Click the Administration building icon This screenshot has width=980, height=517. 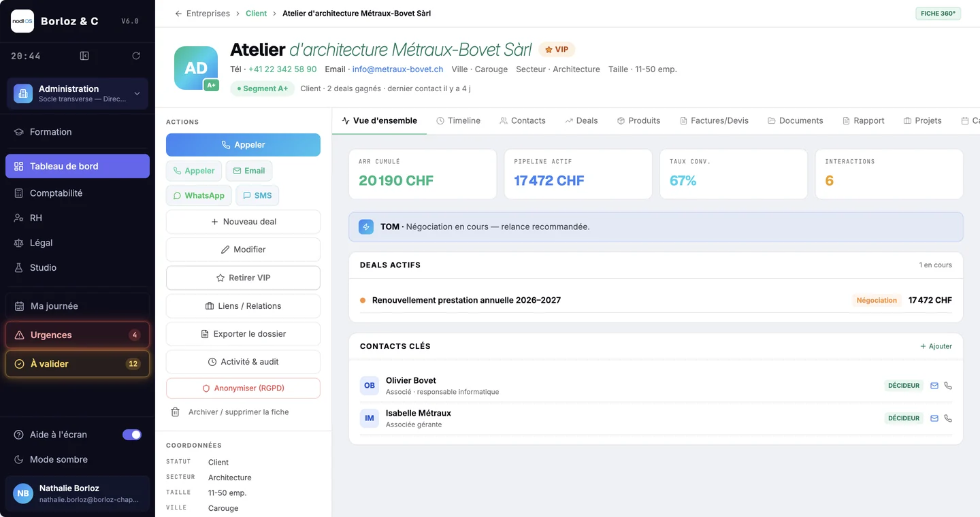pyautogui.click(x=23, y=94)
